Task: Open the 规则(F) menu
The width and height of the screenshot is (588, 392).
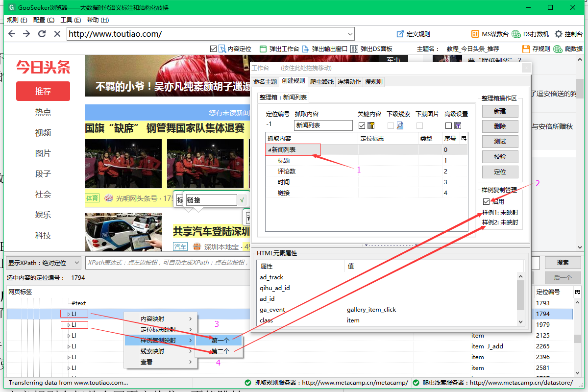Action: click(x=17, y=20)
